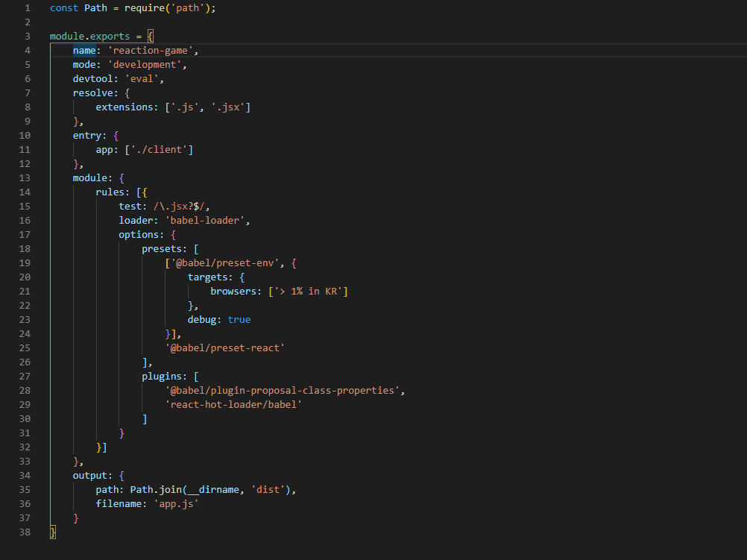Click 'Path.join' call on line 35
747x560 pixels.
pos(156,490)
